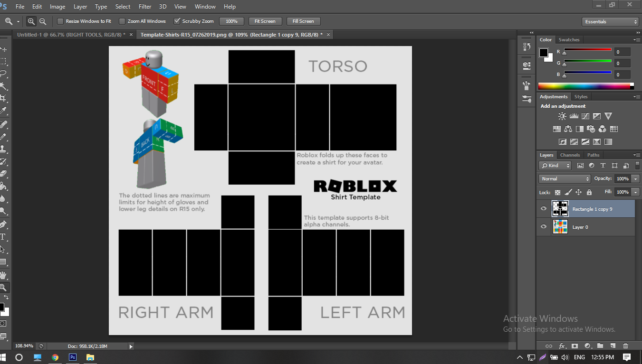This screenshot has height=364, width=642.
Task: Open the Filter menu
Action: click(145, 7)
